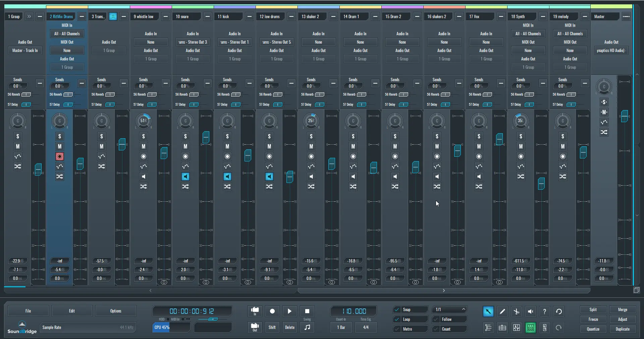Toggle the Count checkbox
644x339 pixels.
click(x=436, y=329)
